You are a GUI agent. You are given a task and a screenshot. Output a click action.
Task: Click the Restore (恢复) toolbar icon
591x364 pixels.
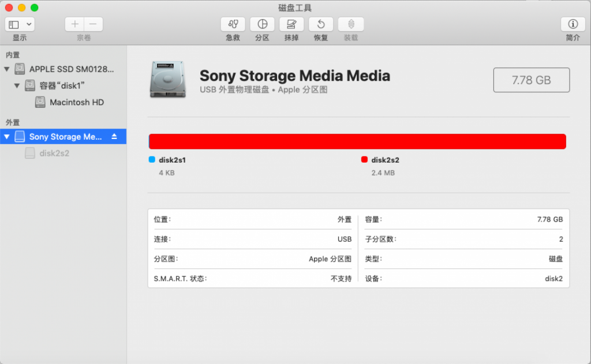tap(321, 24)
